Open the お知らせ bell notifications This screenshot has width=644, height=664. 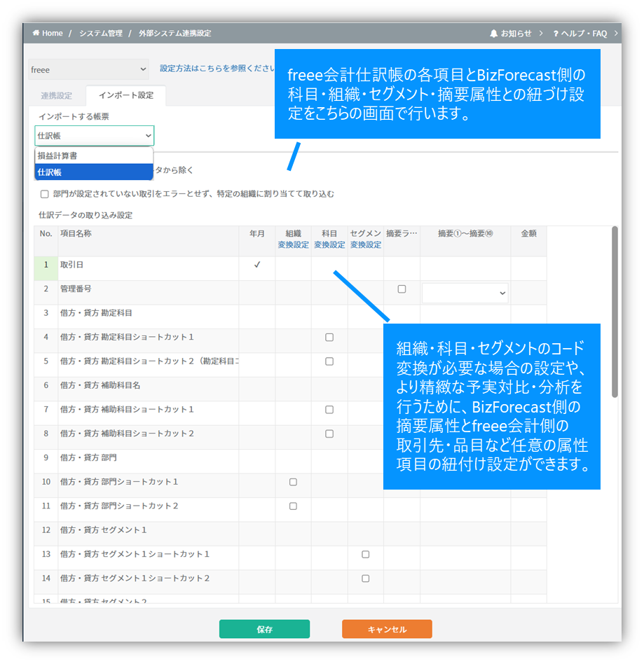coord(511,34)
